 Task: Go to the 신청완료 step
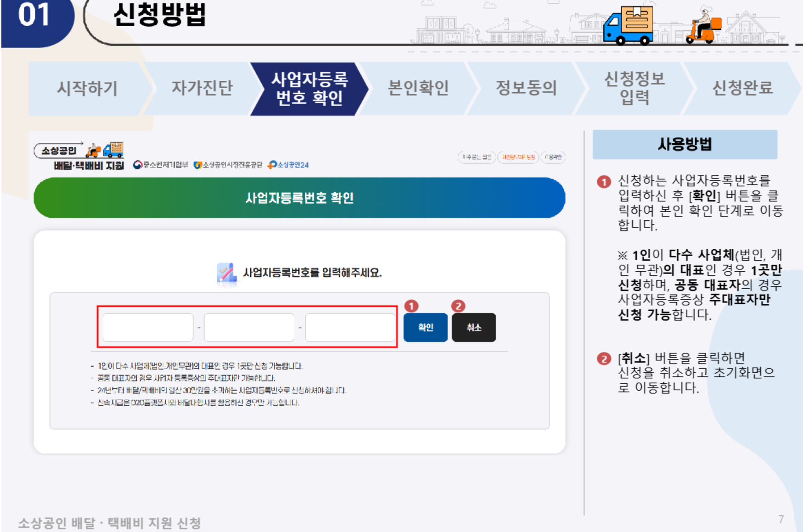pos(742,88)
